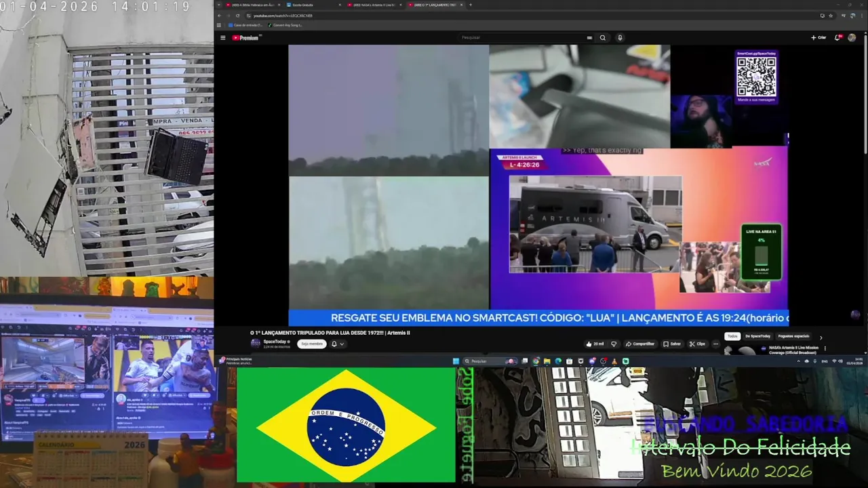The width and height of the screenshot is (868, 488).
Task: Click the Salvar save button
Action: [673, 344]
